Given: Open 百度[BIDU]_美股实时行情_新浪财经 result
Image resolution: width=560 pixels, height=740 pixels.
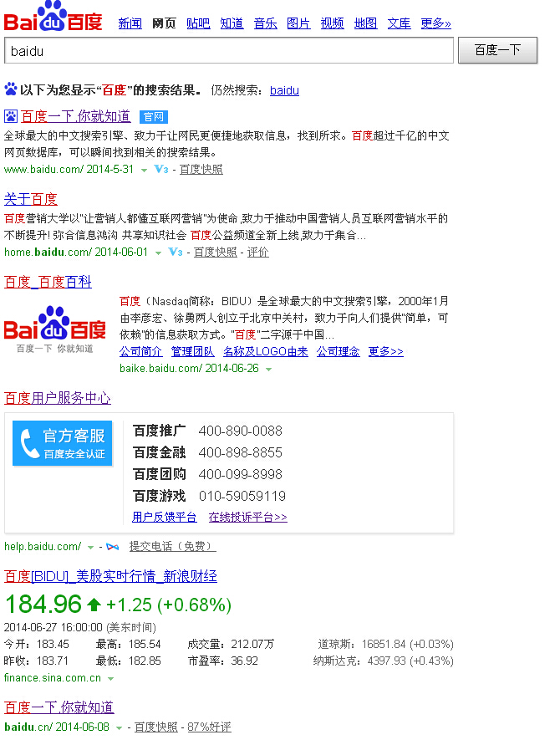Looking at the screenshot, I should 110,576.
